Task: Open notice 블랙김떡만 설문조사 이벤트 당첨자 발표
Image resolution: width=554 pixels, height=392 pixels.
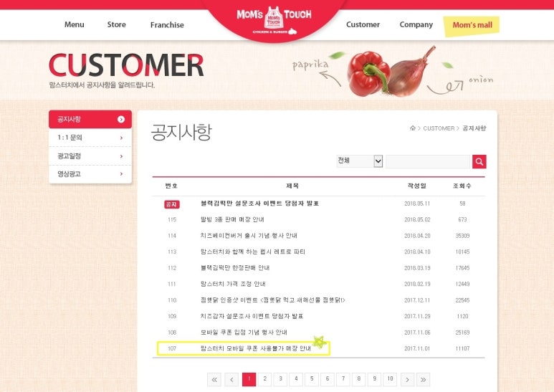Action: (259, 204)
